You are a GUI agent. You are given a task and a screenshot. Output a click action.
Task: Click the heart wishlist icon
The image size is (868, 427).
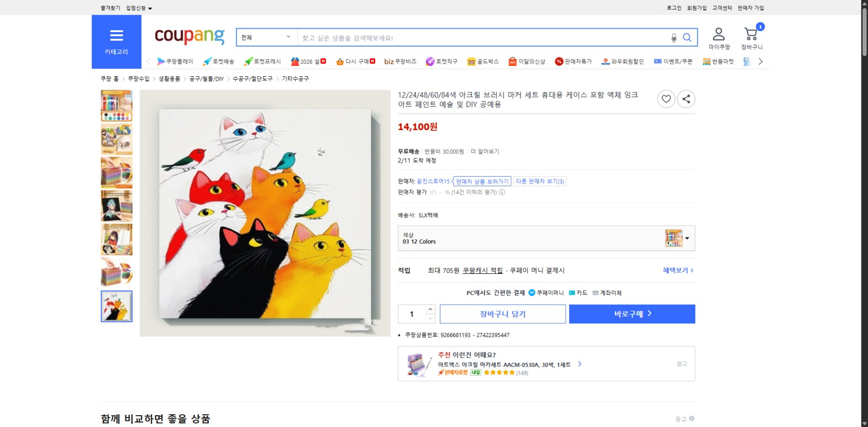(x=666, y=99)
